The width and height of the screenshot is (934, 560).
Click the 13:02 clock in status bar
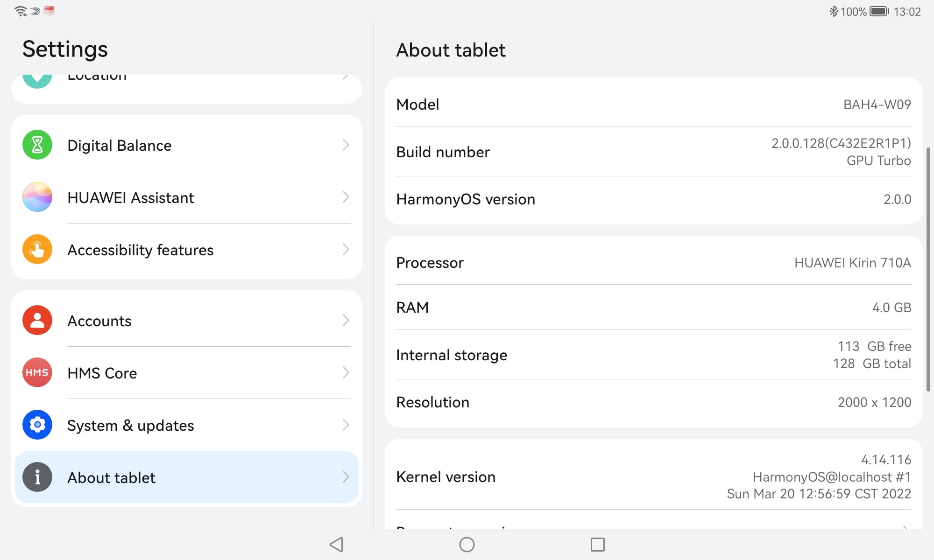(x=907, y=12)
